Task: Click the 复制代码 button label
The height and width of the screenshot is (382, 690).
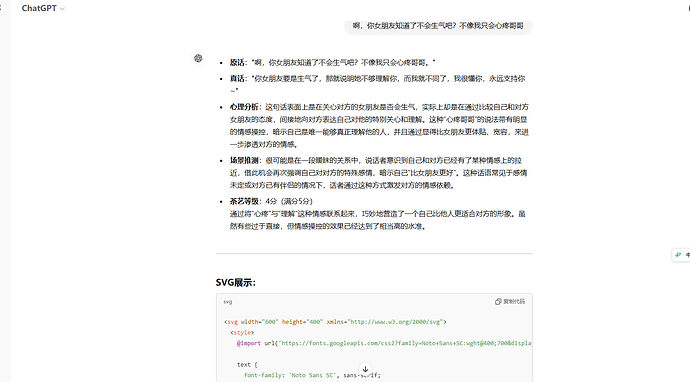Action: pos(514,301)
